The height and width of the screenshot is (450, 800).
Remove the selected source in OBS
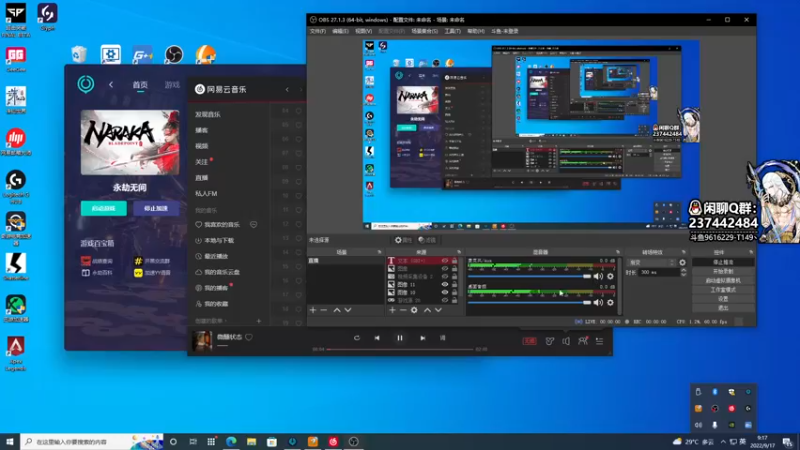tap(403, 310)
